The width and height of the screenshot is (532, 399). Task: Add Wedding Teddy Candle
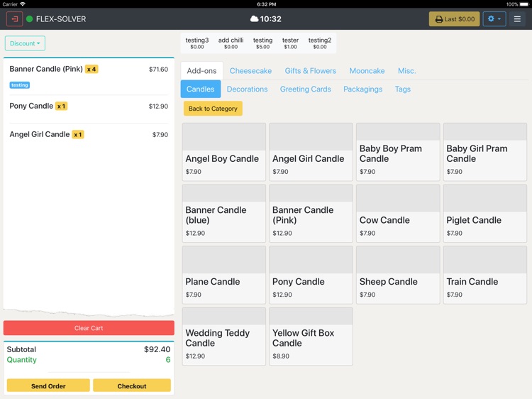coord(224,337)
